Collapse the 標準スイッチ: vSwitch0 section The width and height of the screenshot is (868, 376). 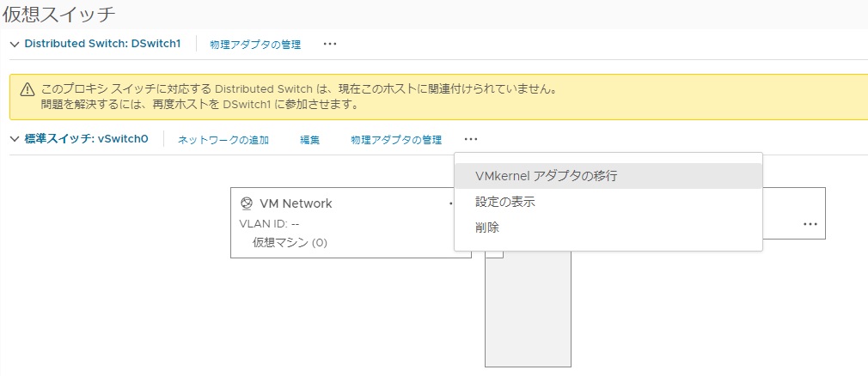(15, 139)
